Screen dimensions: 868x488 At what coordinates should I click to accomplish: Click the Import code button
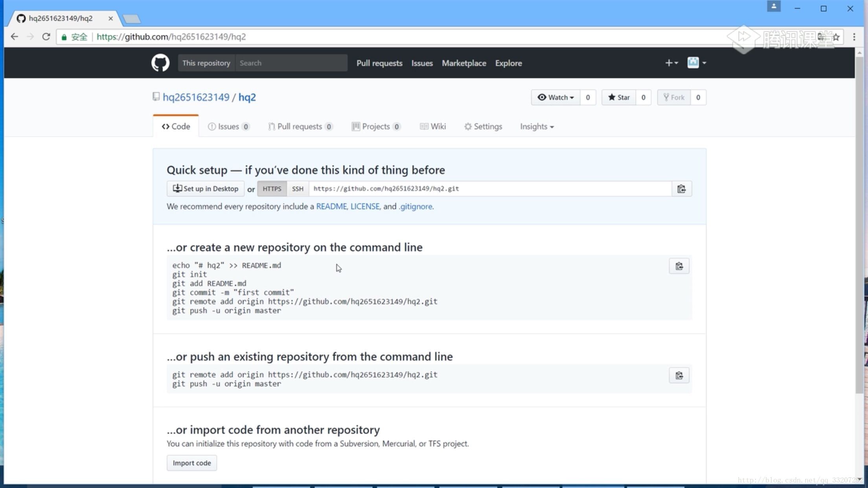192,463
